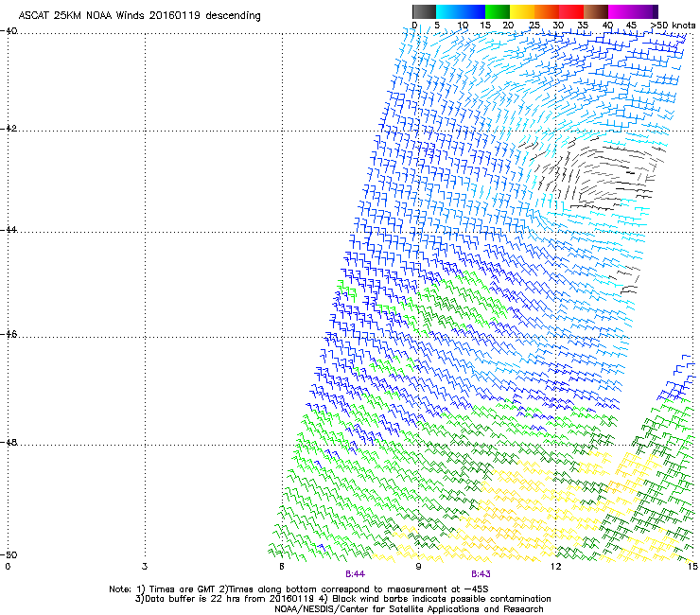This screenshot has width=700, height=615.
Task: Click the dark purple 45-50 knots color segment
Action: pyautogui.click(x=645, y=11)
